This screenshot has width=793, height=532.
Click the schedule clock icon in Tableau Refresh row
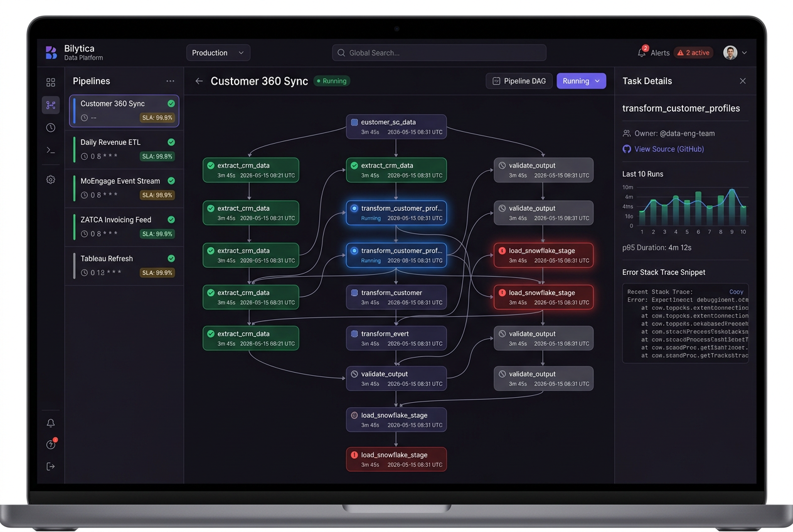[84, 273]
